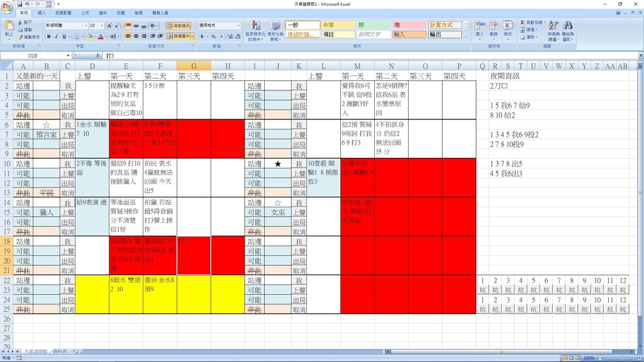Open the Font group dialog launcher

[119, 46]
